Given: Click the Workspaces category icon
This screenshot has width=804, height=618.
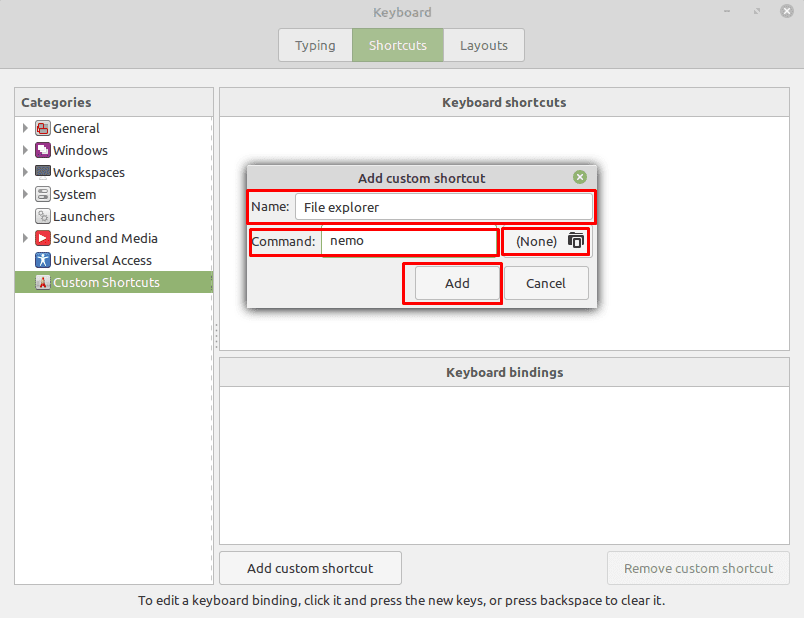Looking at the screenshot, I should click(43, 172).
